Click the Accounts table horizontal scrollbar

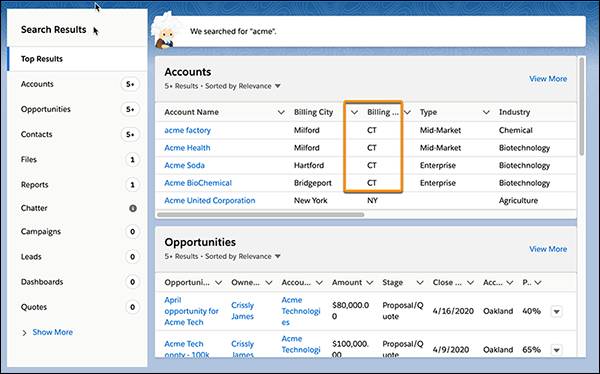tap(261, 215)
